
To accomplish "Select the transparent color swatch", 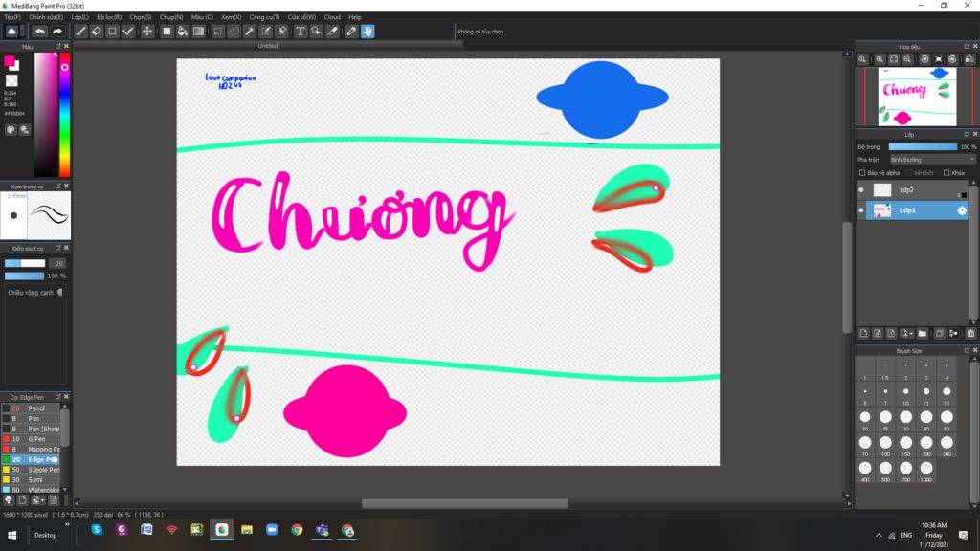I will click(x=11, y=80).
